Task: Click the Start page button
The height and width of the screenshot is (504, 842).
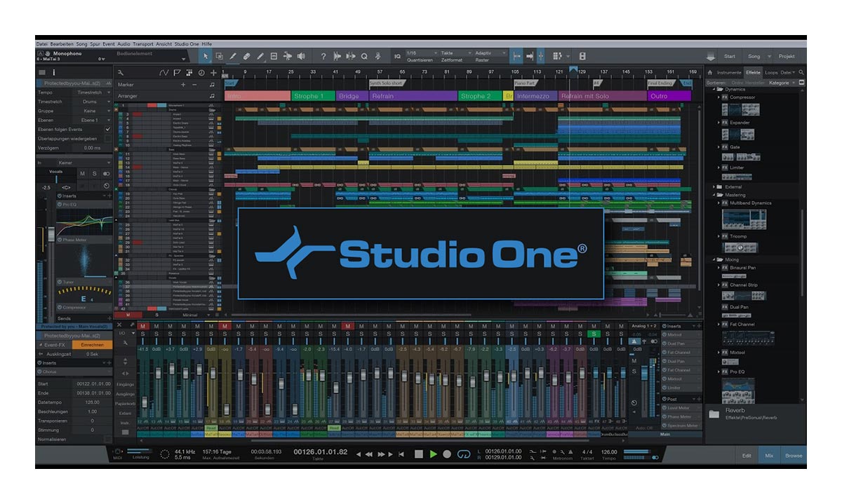Action: (x=730, y=56)
